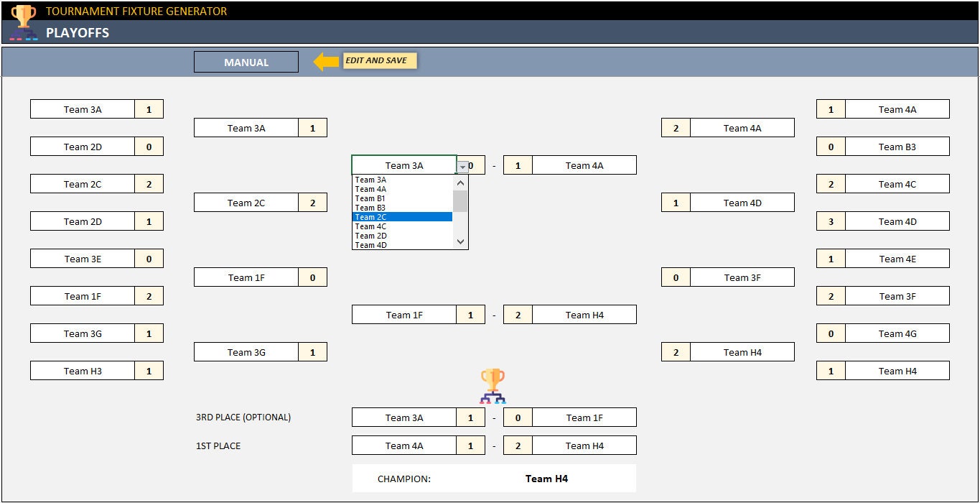Click the EDIT AND SAVE label
The image size is (980, 503).
click(378, 61)
